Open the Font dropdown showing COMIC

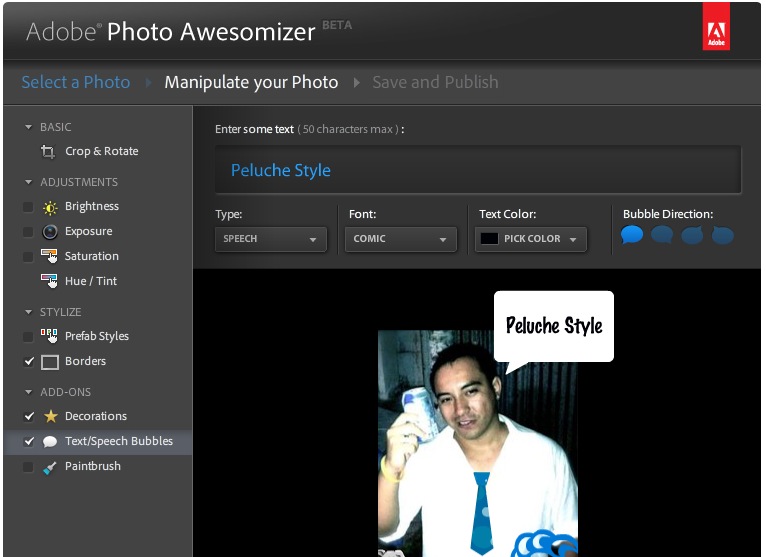pyautogui.click(x=400, y=239)
